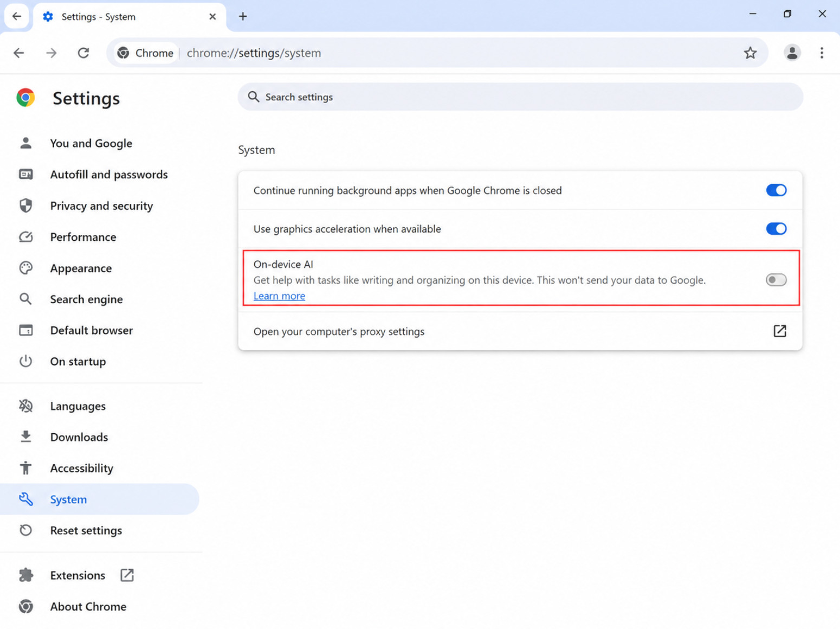Viewport: 840px width, 629px height.
Task: Click the browser forward arrow button
Action: 51,53
